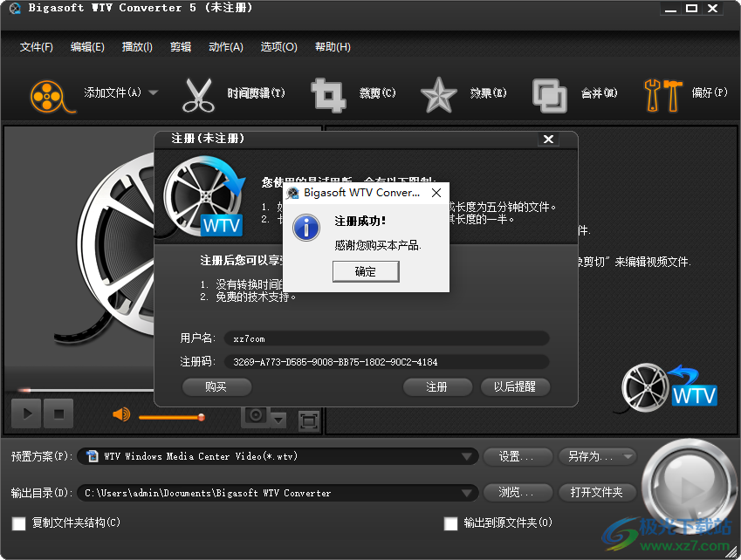The image size is (741, 560).
Task: Click the 感谢您购买本产品 text
Action: pos(378,245)
